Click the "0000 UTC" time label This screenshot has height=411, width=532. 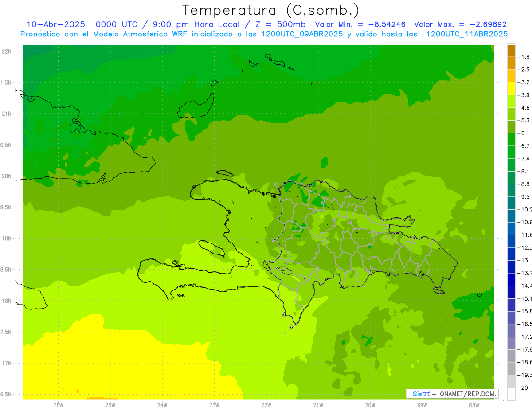click(116, 24)
